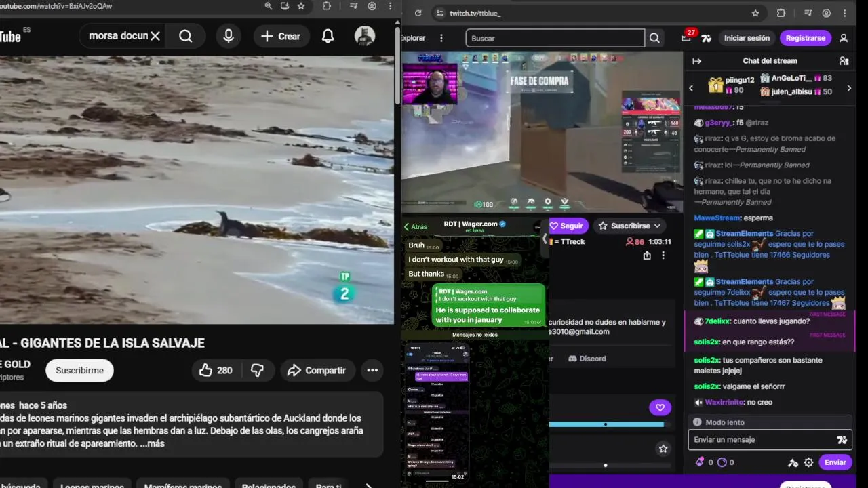Click the Registrarse button in Twitch header
Viewport: 868px width, 488px height.
point(805,38)
